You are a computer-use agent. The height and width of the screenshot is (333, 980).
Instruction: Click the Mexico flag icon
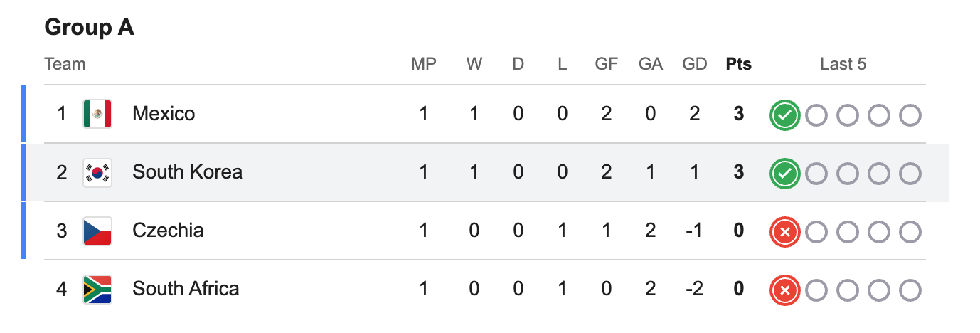97,114
